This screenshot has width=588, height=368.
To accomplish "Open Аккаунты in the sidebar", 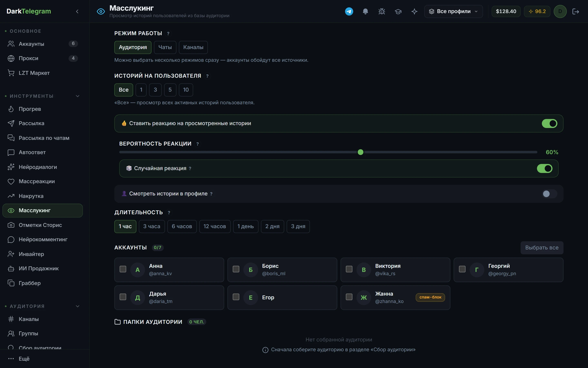I will (42, 44).
